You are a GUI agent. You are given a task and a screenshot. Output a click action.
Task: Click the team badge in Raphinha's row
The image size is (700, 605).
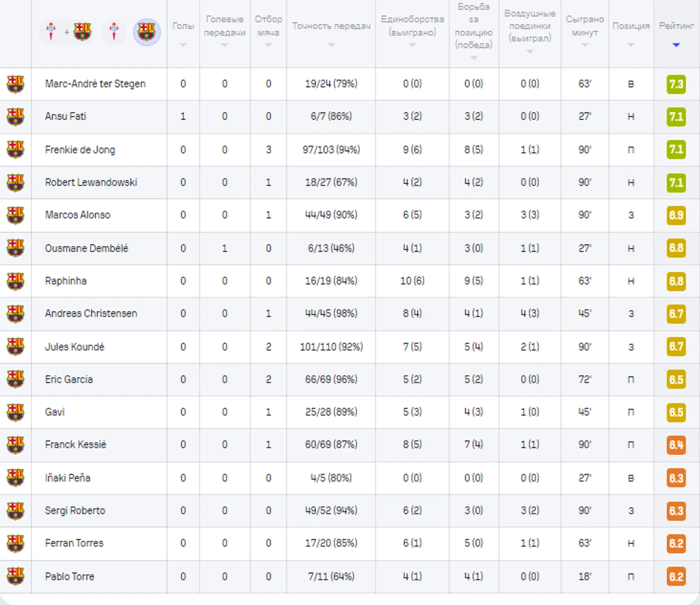pyautogui.click(x=15, y=281)
